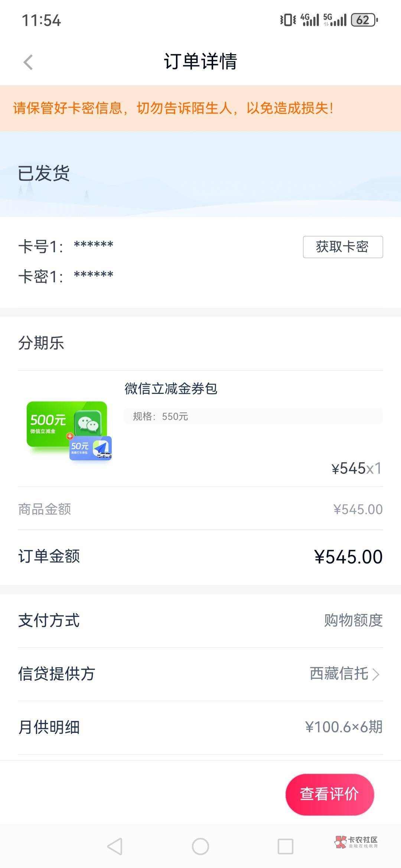Tap the 查看评价 button
Viewport: 401px width, 868px height.
(329, 794)
